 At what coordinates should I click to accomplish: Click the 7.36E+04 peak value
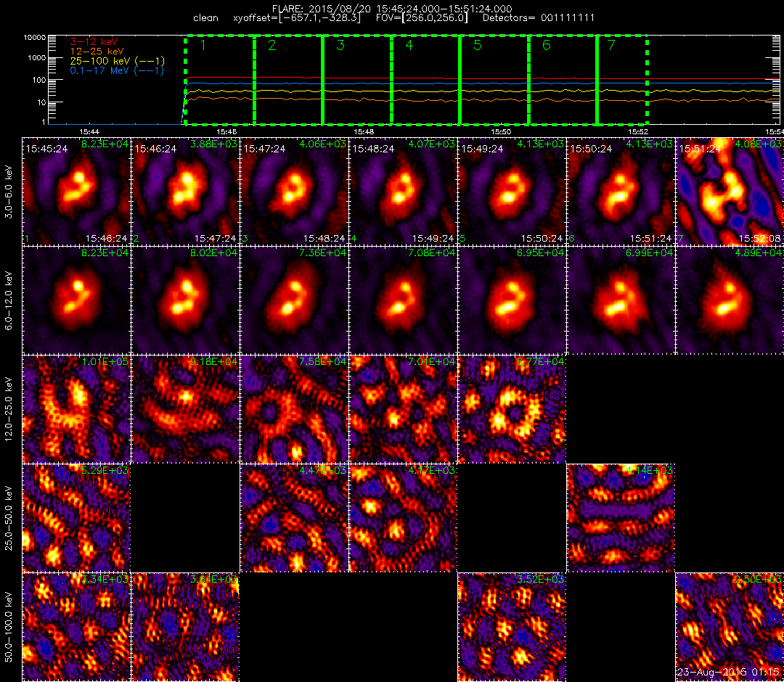pos(323,252)
